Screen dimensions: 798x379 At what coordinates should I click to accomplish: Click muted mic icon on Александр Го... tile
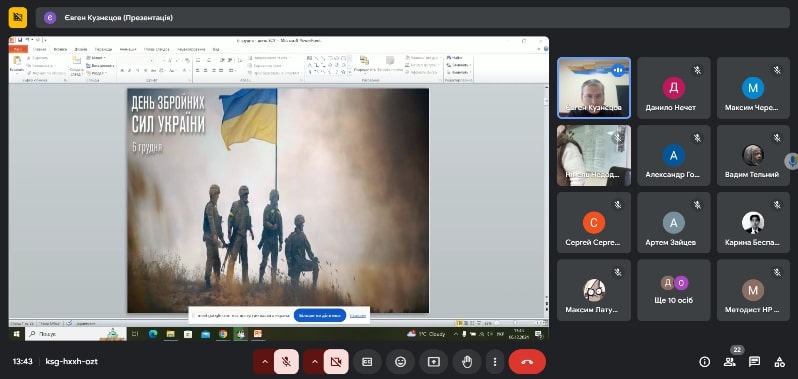[697, 138]
